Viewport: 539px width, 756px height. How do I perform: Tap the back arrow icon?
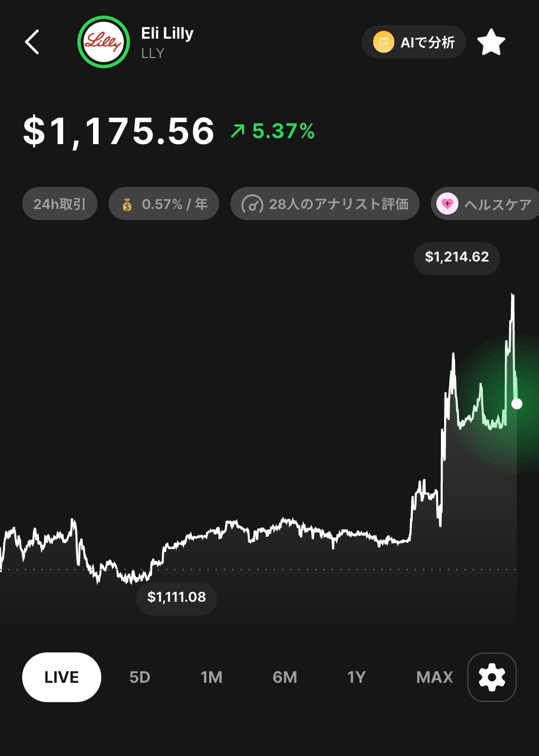point(32,42)
